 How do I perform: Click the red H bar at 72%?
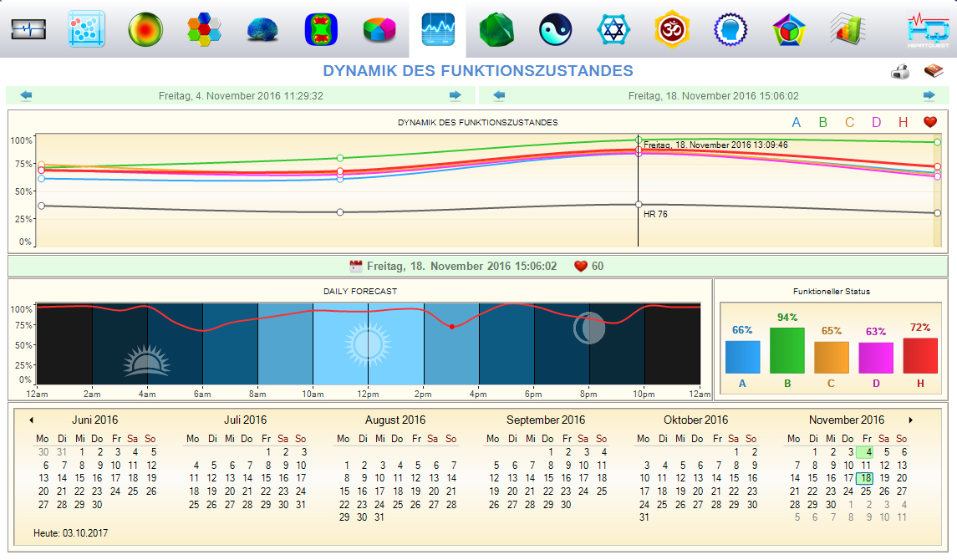point(920,356)
